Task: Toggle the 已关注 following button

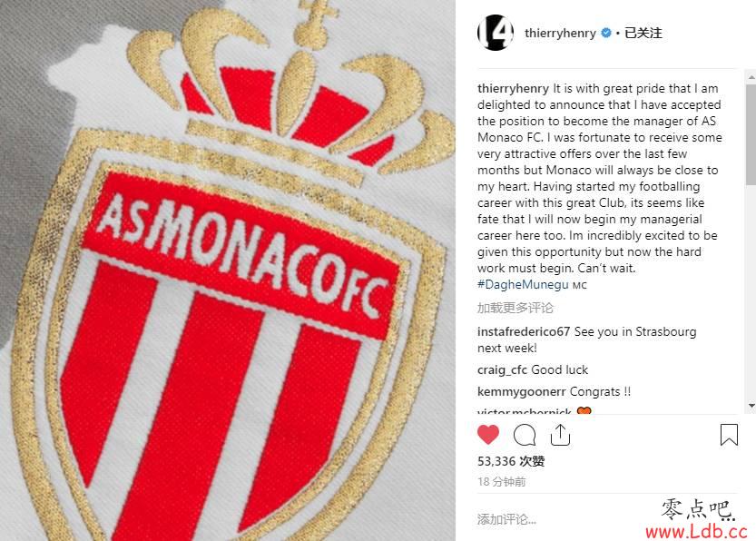Action: pyautogui.click(x=643, y=34)
